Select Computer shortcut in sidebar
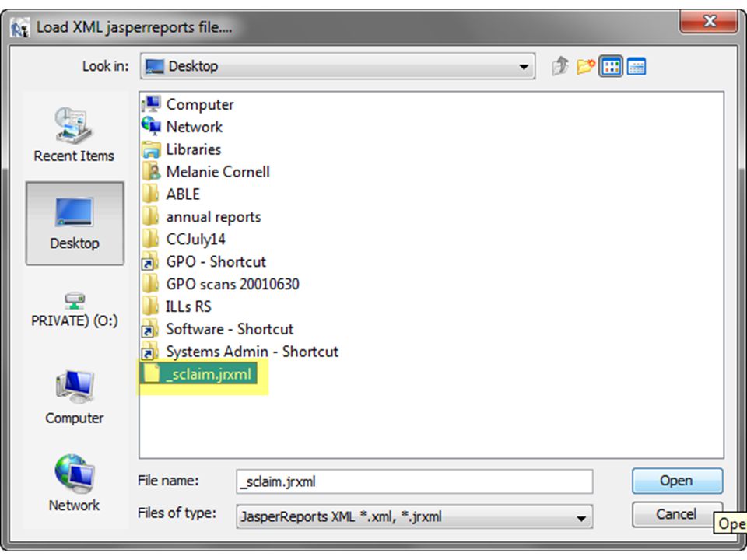The image size is (747, 560). (x=75, y=397)
